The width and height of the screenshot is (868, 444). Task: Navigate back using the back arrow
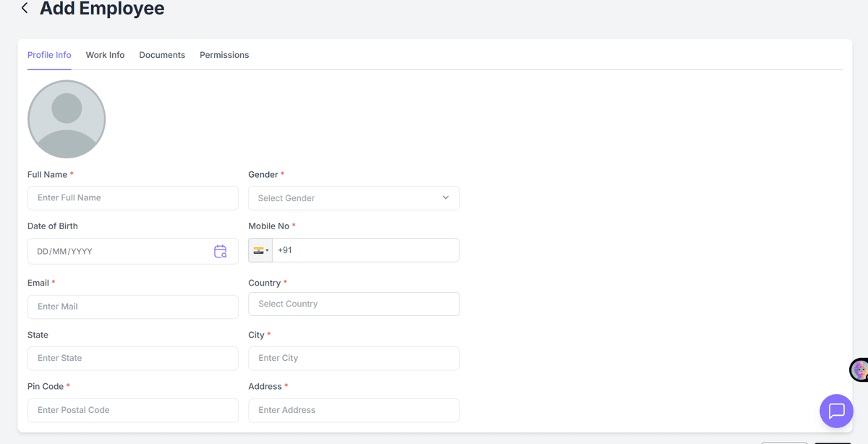pos(24,8)
